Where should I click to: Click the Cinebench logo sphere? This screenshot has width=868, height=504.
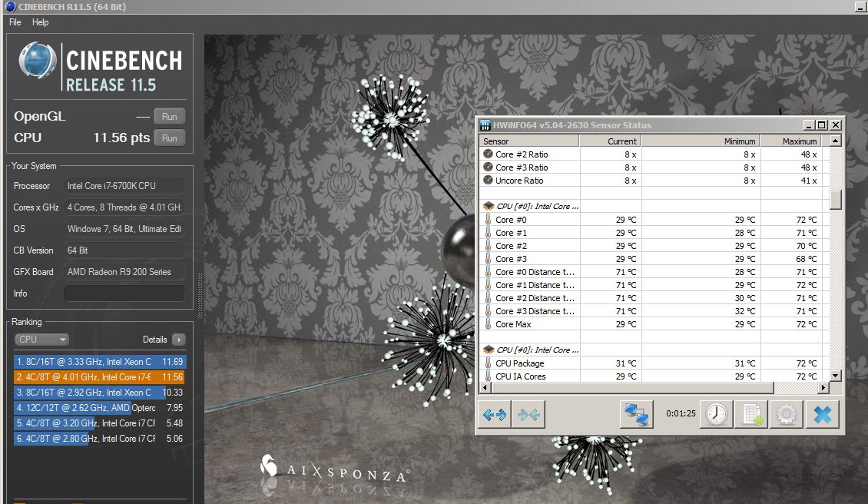(x=37, y=60)
